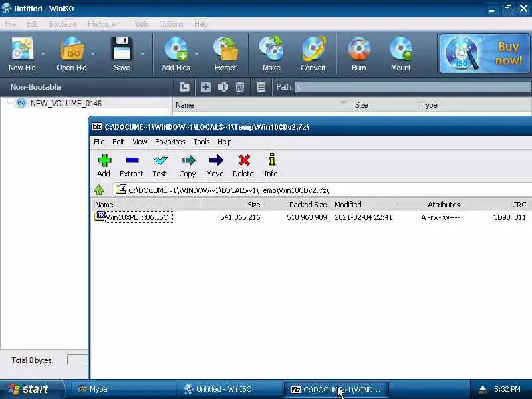Click the Name column header in WinISO
Screen dimensions: 532x399
tap(262, 105)
